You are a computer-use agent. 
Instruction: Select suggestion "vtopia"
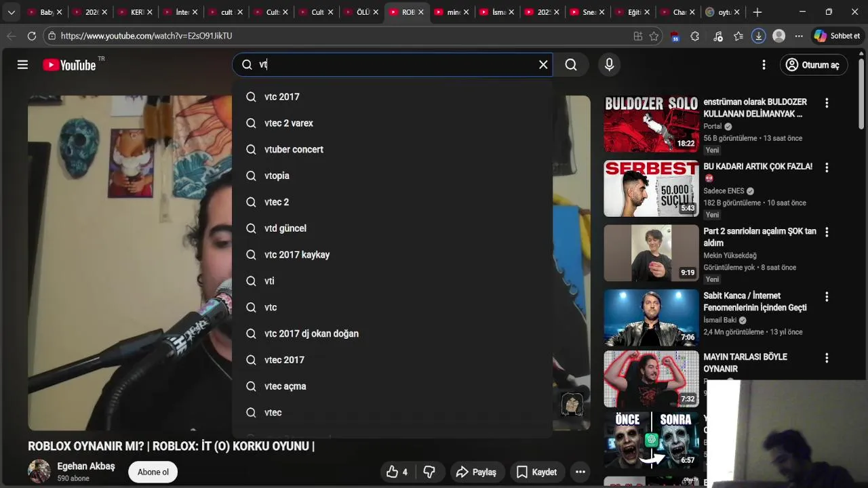392,176
